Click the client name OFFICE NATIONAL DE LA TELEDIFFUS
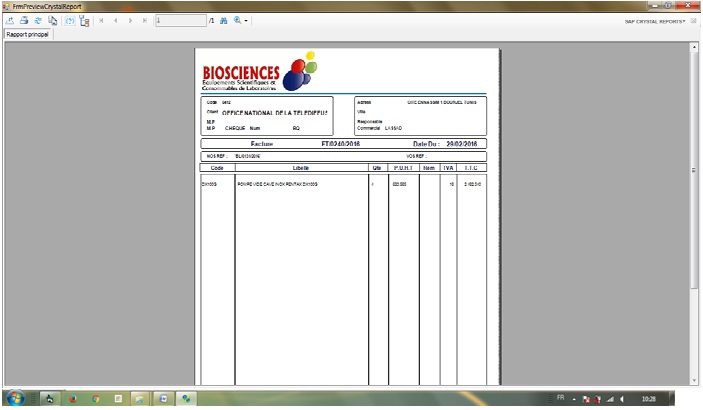This screenshot has width=703, height=410. coord(274,113)
